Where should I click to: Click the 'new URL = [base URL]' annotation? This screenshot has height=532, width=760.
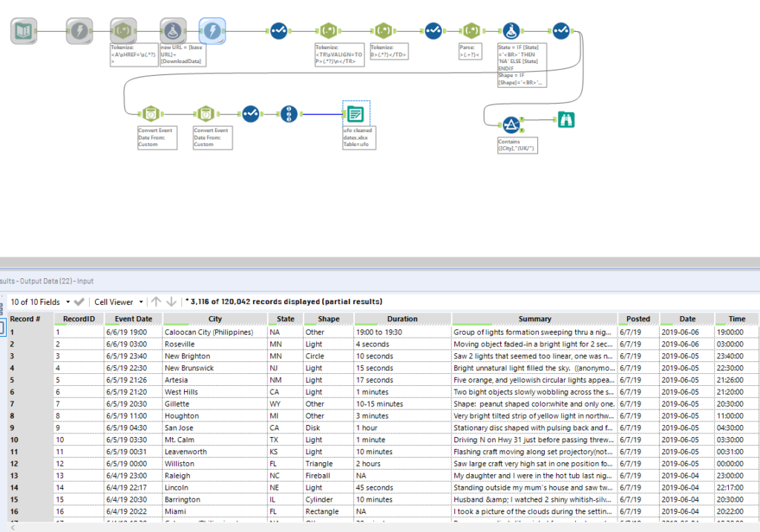(183, 55)
